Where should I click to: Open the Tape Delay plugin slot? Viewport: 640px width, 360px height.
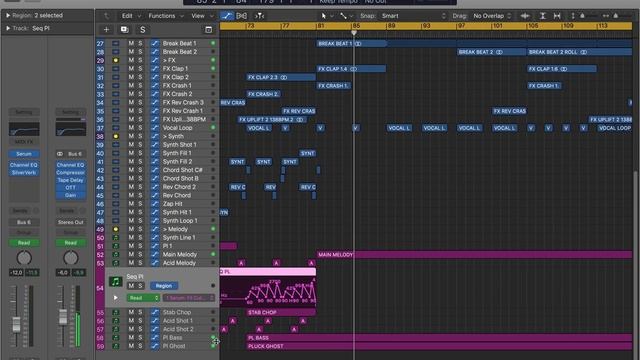point(71,180)
